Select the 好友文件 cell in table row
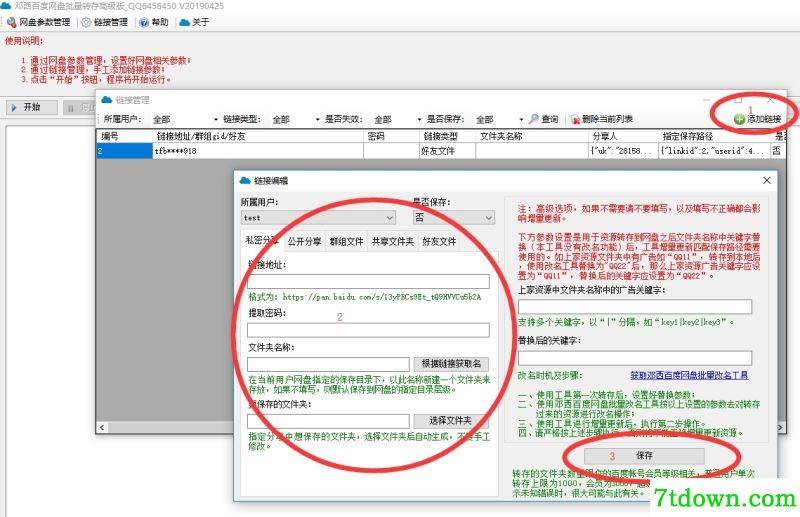Image resolution: width=800 pixels, height=517 pixels. click(447, 151)
